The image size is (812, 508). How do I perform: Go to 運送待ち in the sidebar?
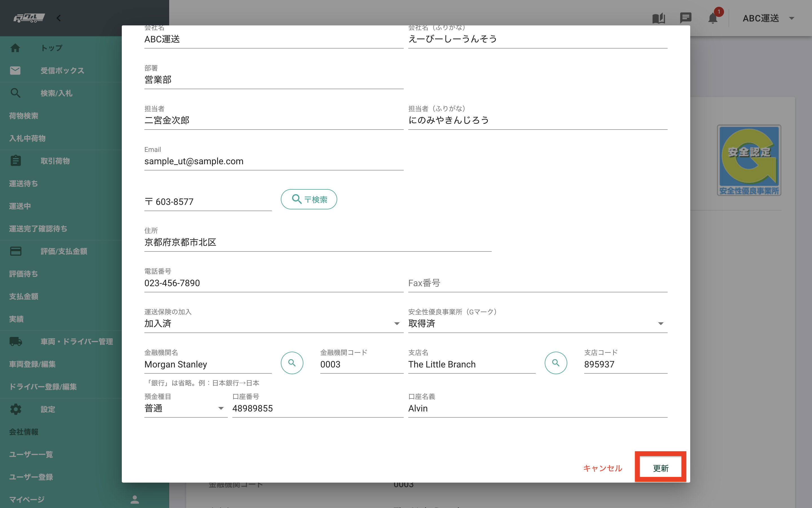[x=23, y=183]
